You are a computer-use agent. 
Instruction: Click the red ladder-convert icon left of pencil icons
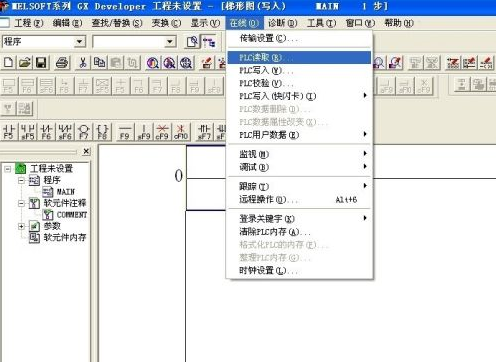(x=453, y=62)
